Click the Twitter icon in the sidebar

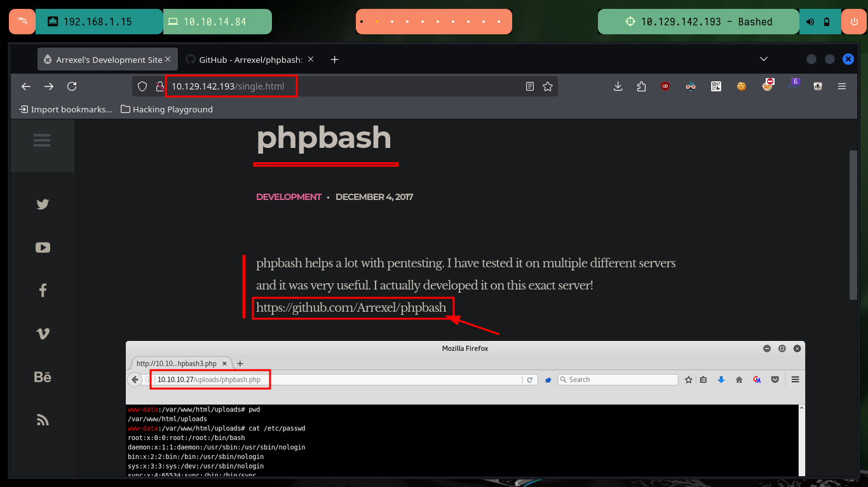(x=43, y=204)
